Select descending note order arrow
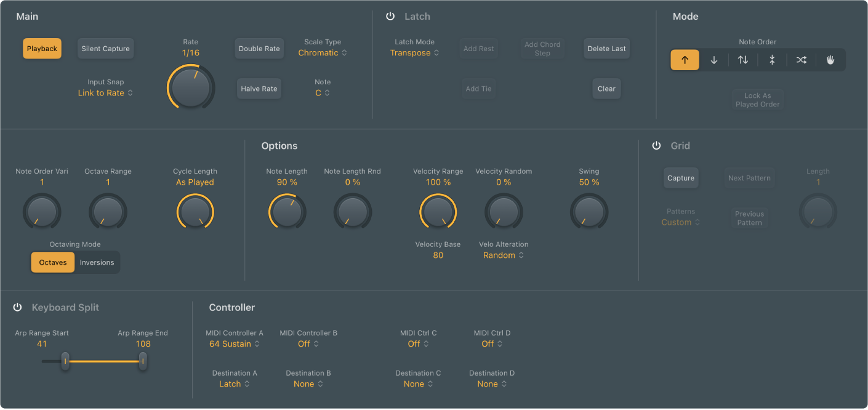 [713, 60]
